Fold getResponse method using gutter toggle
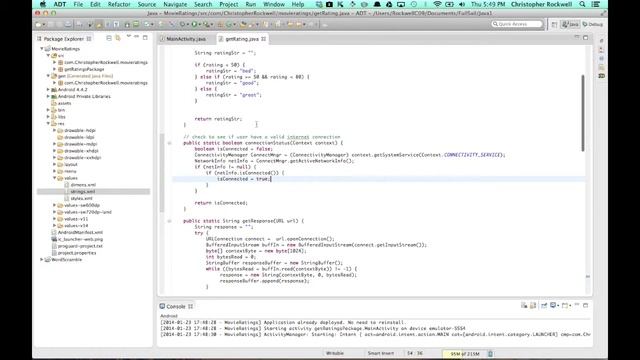 click(x=169, y=221)
